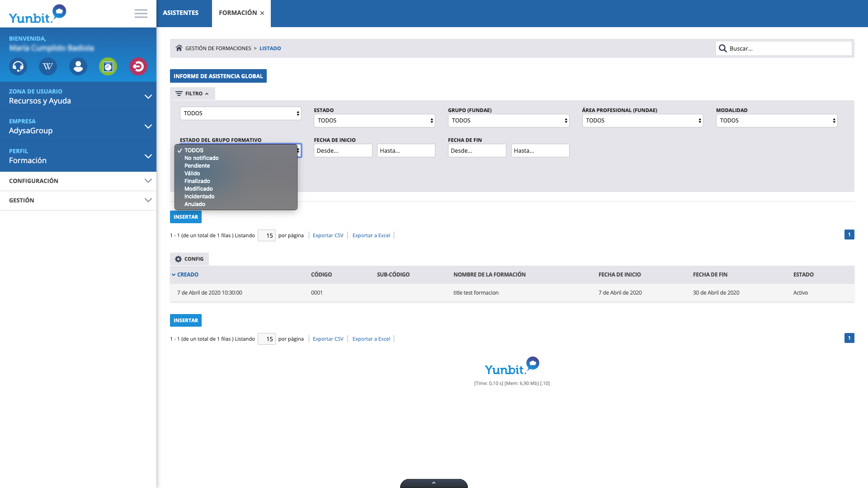Click the red logout icon
868x488 pixels.
click(x=138, y=67)
